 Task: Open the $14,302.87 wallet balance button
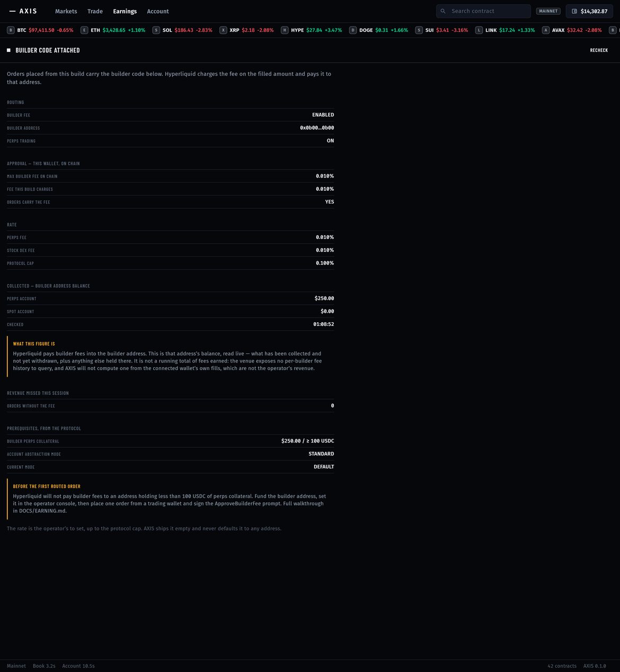(589, 11)
